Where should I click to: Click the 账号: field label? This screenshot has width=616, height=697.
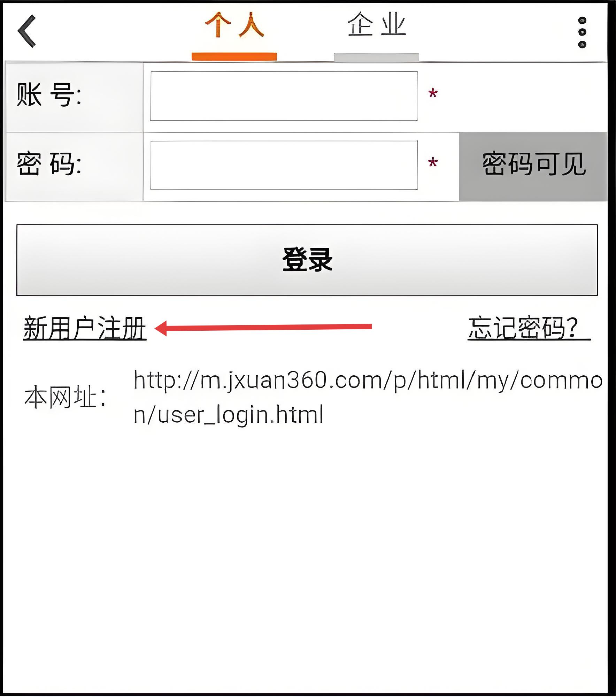tap(49, 95)
